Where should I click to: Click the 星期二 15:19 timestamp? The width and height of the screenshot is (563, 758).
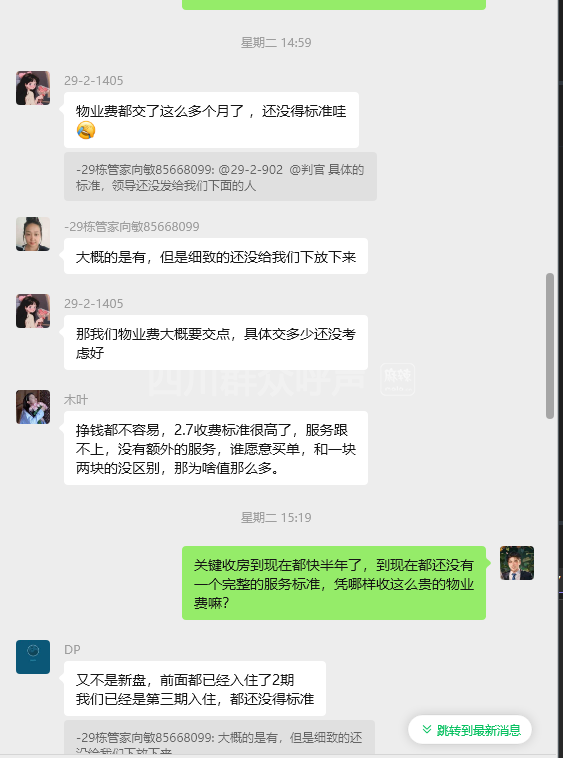click(x=276, y=518)
